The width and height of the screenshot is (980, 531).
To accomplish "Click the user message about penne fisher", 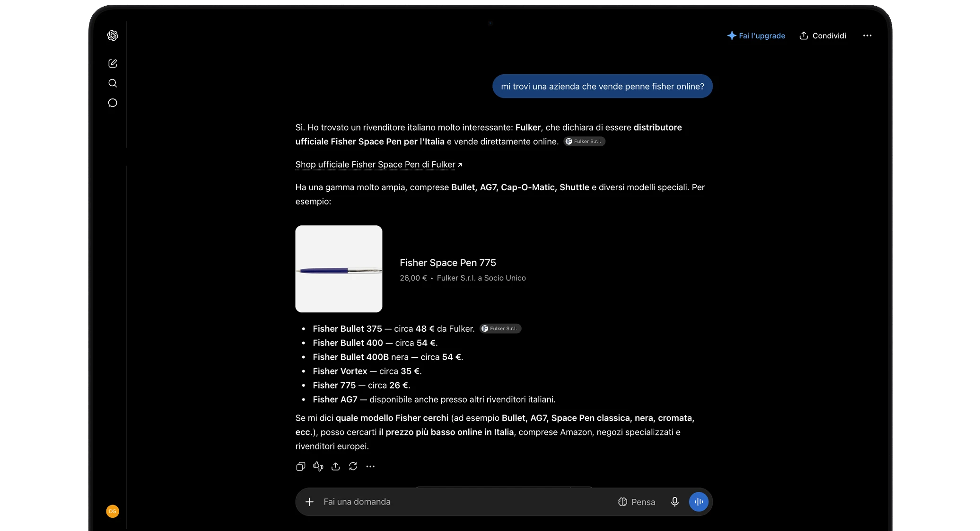I will [x=603, y=86].
